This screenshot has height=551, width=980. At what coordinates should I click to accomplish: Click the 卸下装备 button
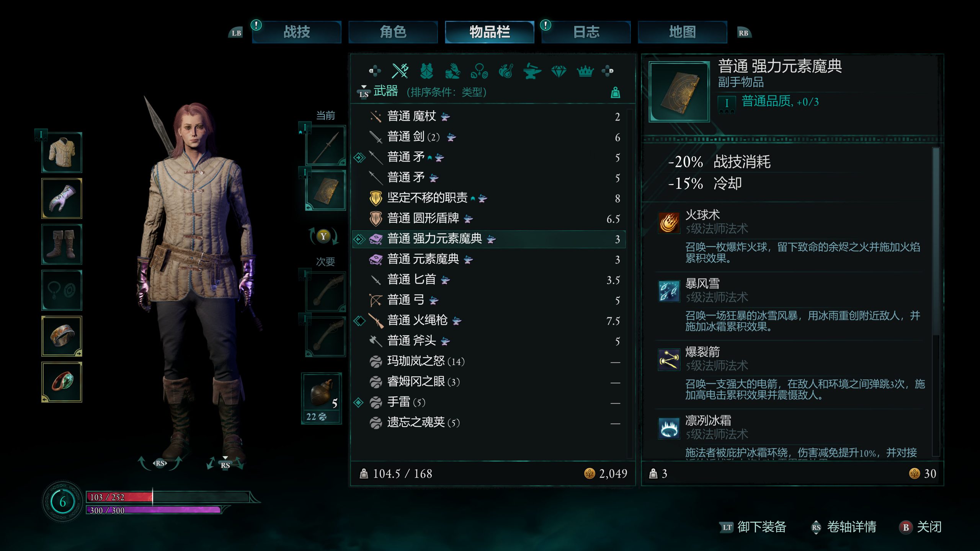point(753,527)
